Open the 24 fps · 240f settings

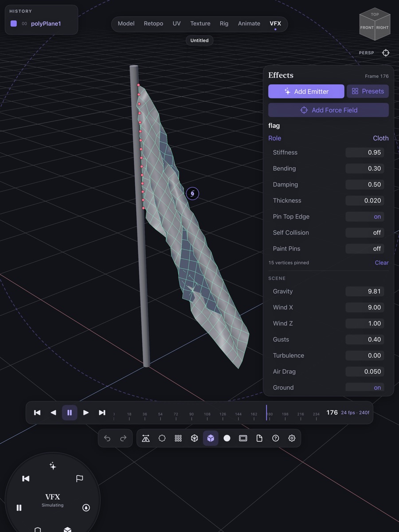[x=355, y=413]
